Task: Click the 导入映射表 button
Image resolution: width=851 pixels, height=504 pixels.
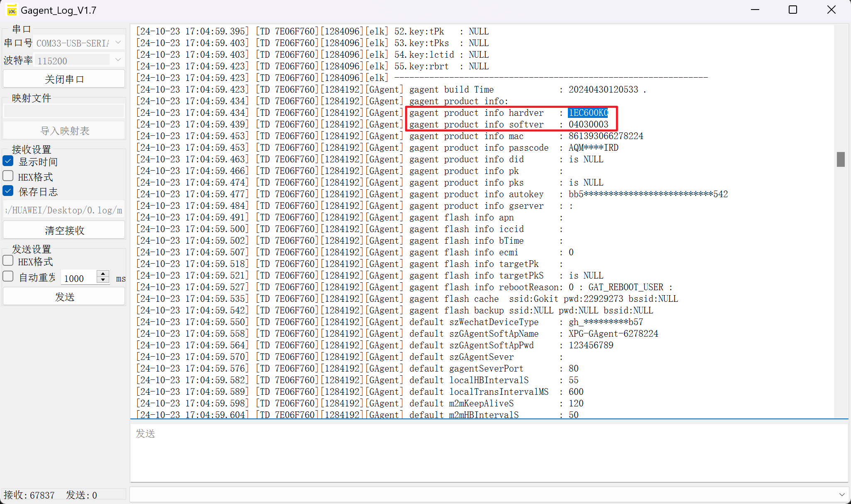Action: 64,131
